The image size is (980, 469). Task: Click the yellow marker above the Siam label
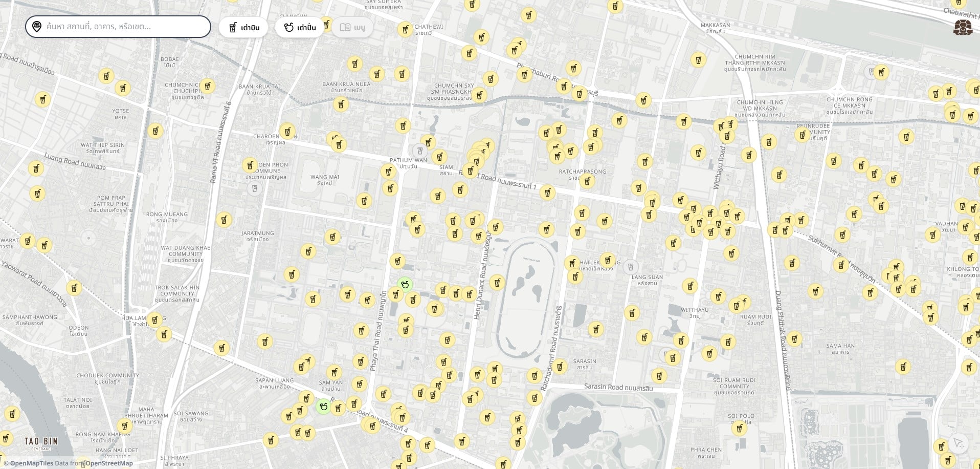(439, 157)
